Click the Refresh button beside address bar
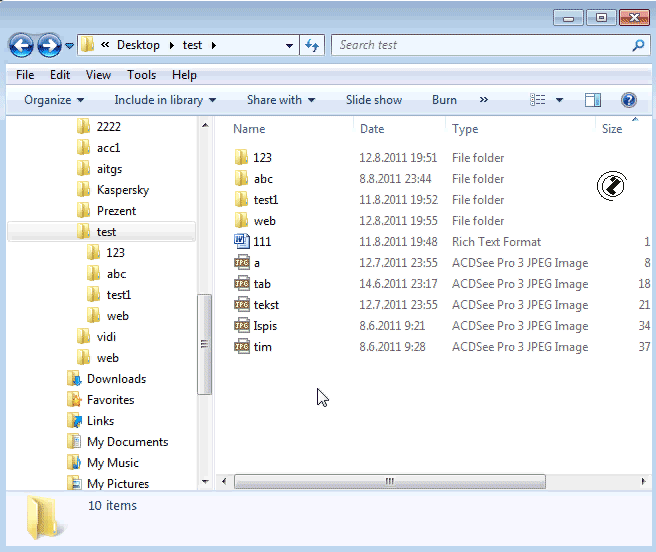This screenshot has height=552, width=656. [312, 45]
